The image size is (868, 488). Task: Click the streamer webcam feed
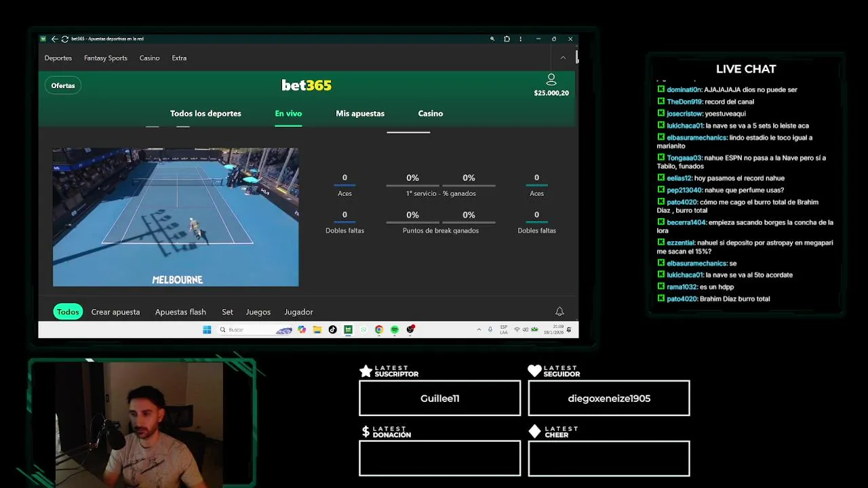click(139, 424)
